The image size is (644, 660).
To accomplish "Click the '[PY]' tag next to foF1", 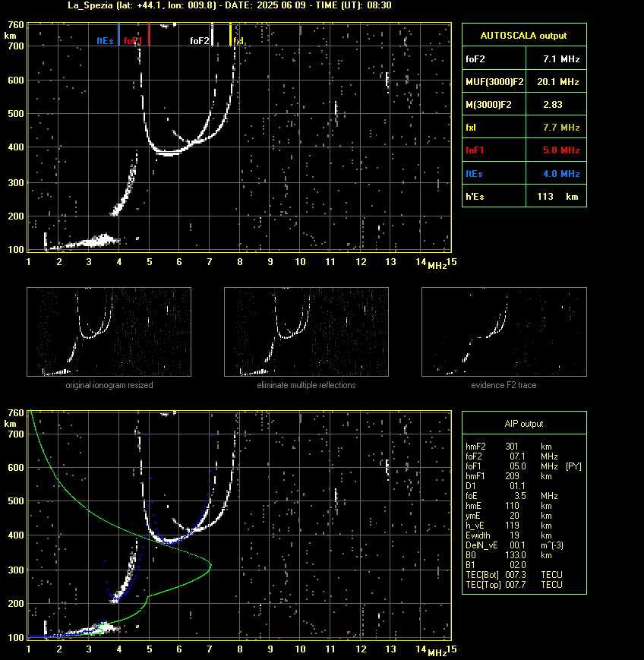I will tap(573, 466).
